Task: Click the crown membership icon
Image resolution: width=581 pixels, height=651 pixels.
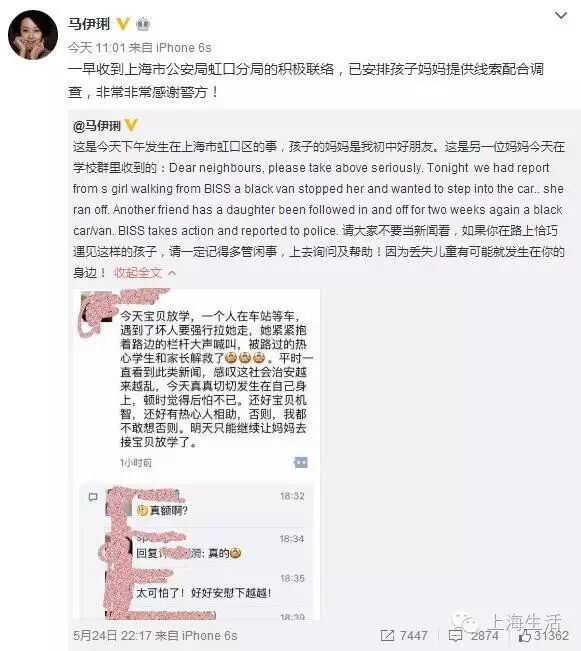Action: (143, 24)
